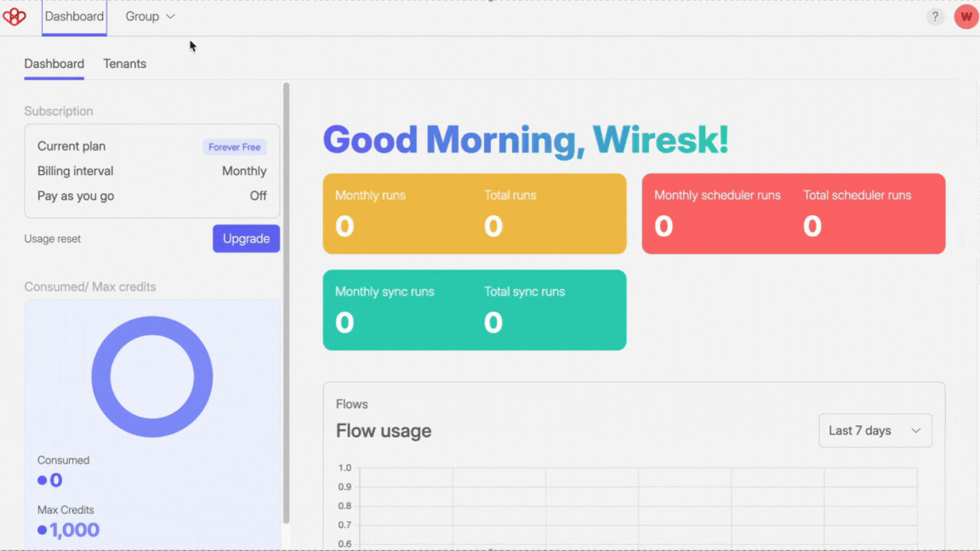Open the help question mark icon
The width and height of the screenshot is (980, 551).
pos(935,17)
